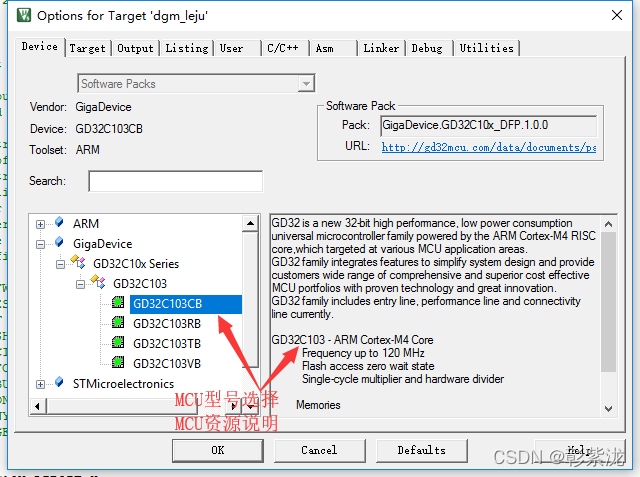Open the Listing tab
This screenshot has width=640, height=477.
187,48
